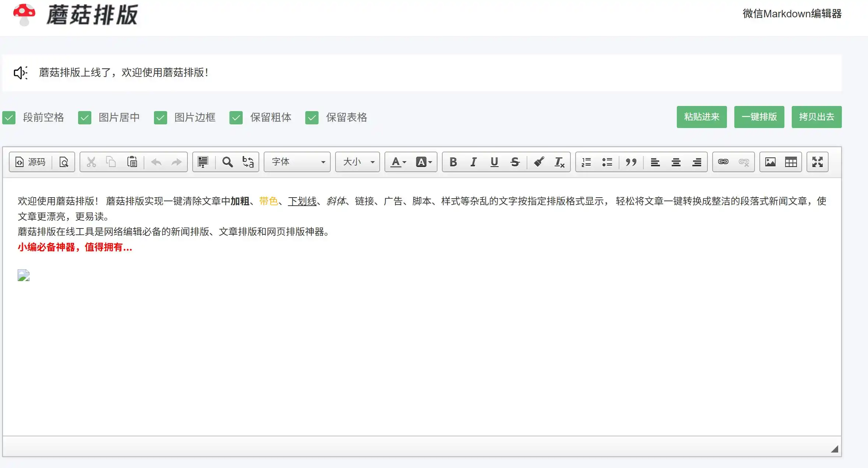
Task: Open the find and replace tool
Action: [x=248, y=162]
